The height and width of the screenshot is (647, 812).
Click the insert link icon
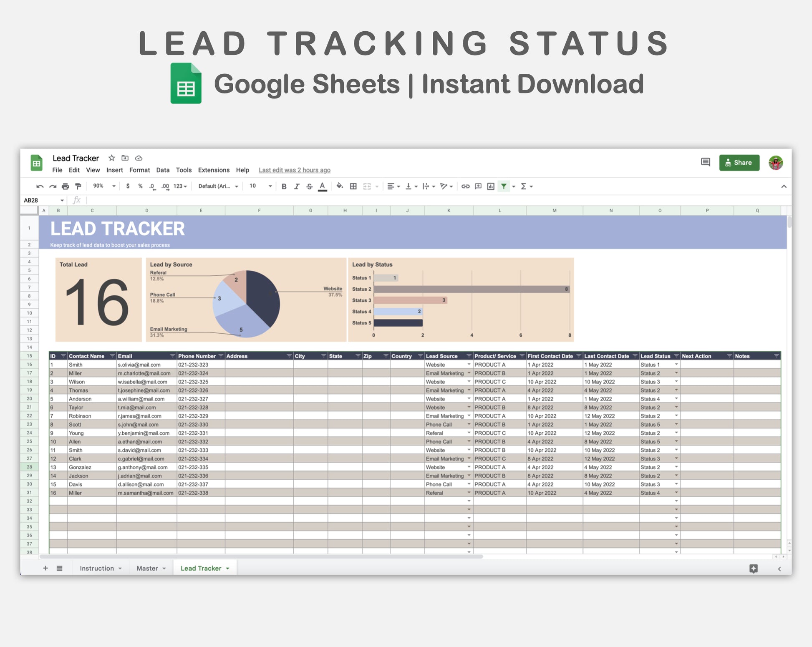465,186
